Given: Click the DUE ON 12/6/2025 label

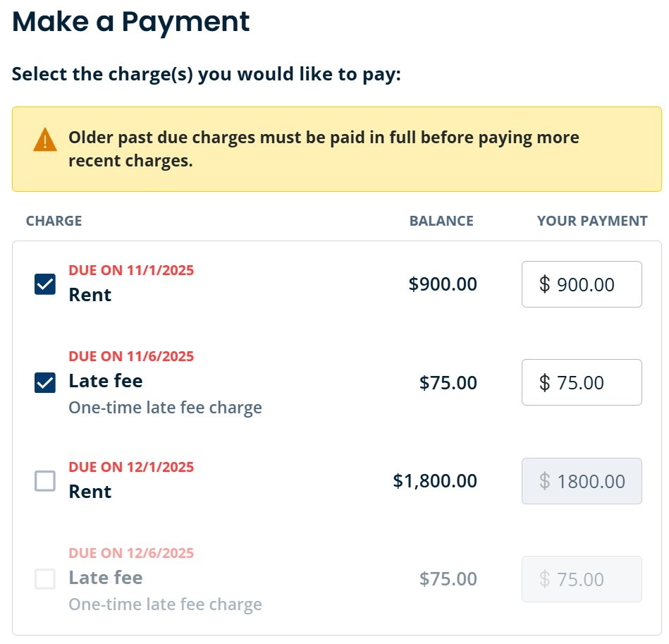Looking at the screenshot, I should 131,553.
